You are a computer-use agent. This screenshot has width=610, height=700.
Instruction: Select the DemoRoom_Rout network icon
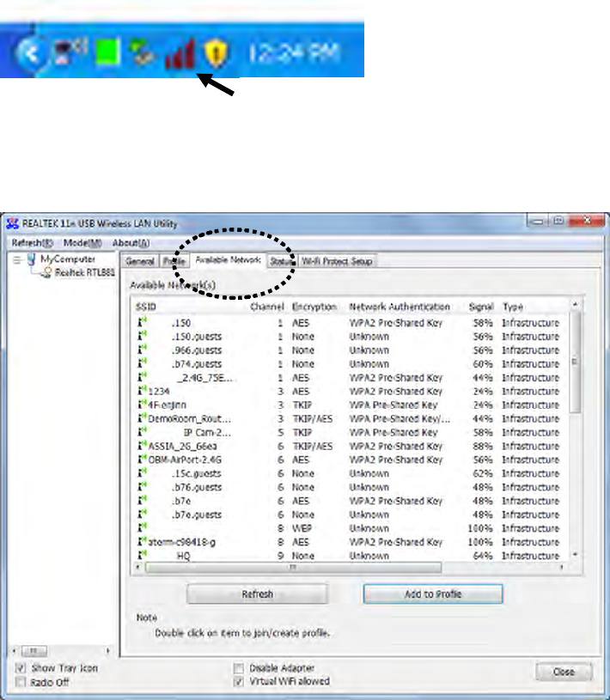[x=142, y=418]
